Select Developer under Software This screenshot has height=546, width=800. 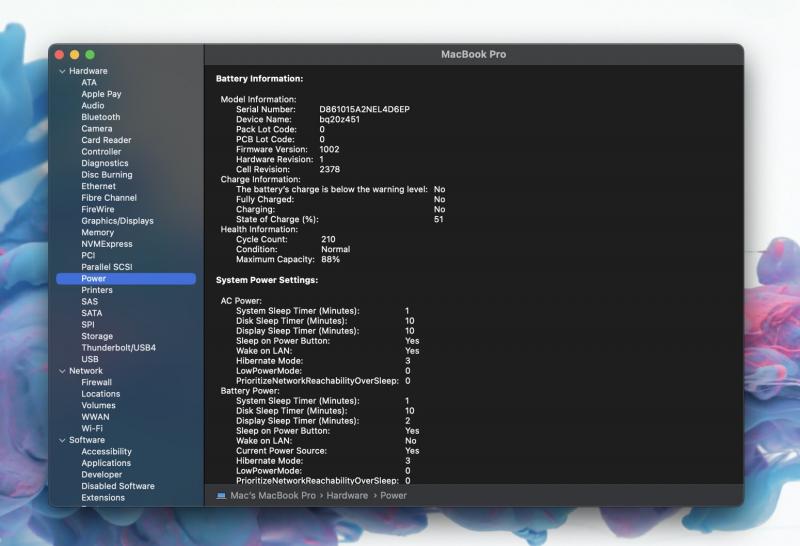(x=102, y=475)
